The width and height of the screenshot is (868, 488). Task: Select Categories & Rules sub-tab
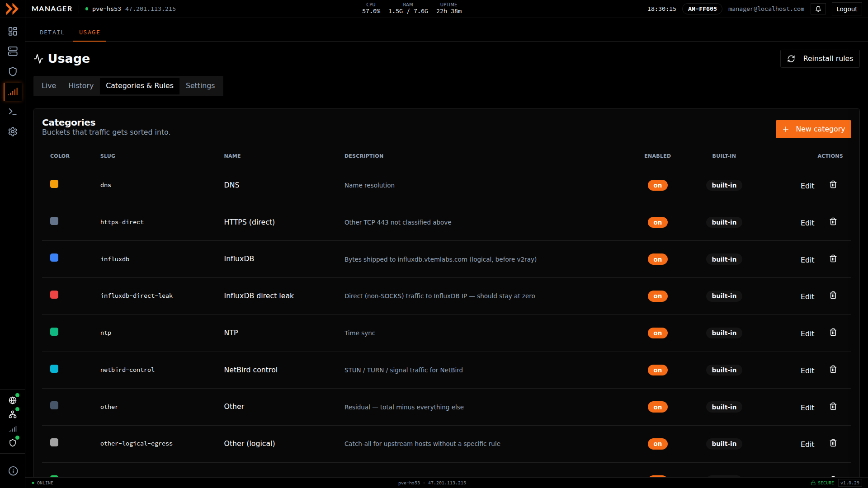[x=140, y=86]
